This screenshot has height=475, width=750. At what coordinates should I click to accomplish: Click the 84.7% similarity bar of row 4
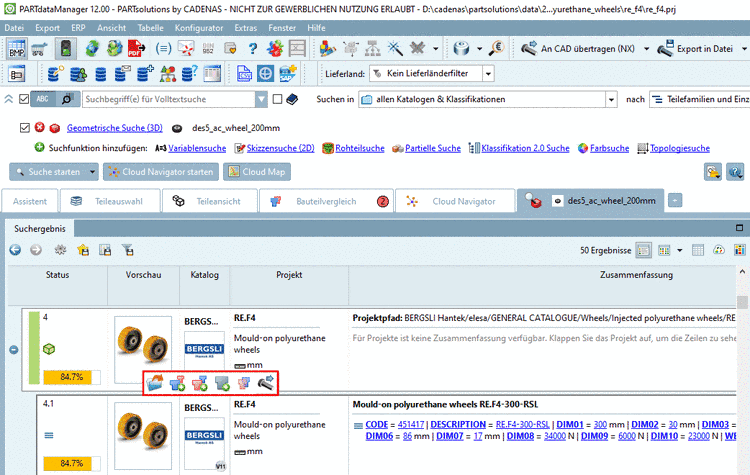(72, 377)
